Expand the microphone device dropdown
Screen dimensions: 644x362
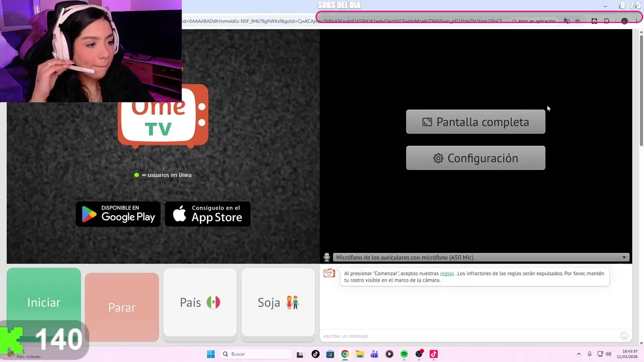coord(481,257)
